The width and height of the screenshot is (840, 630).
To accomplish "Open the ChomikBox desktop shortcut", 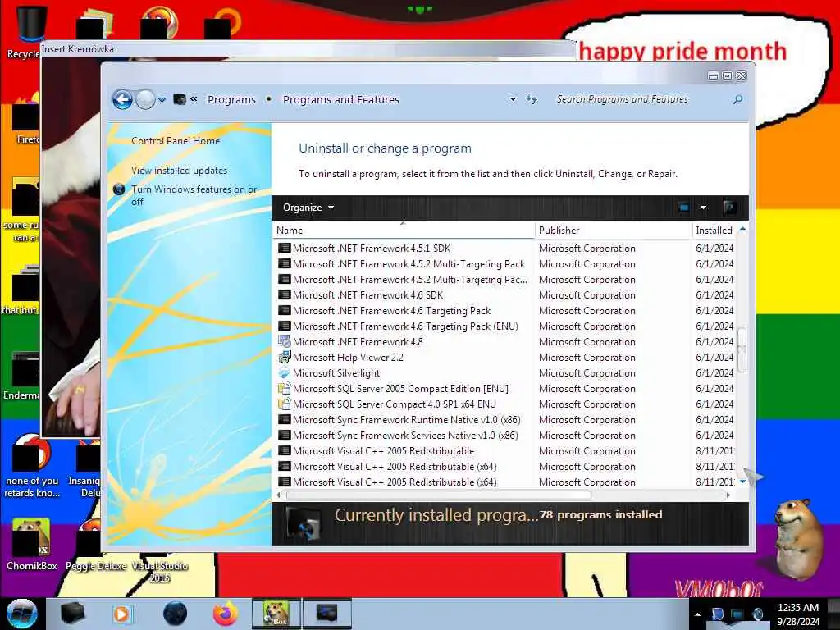I will point(31,545).
